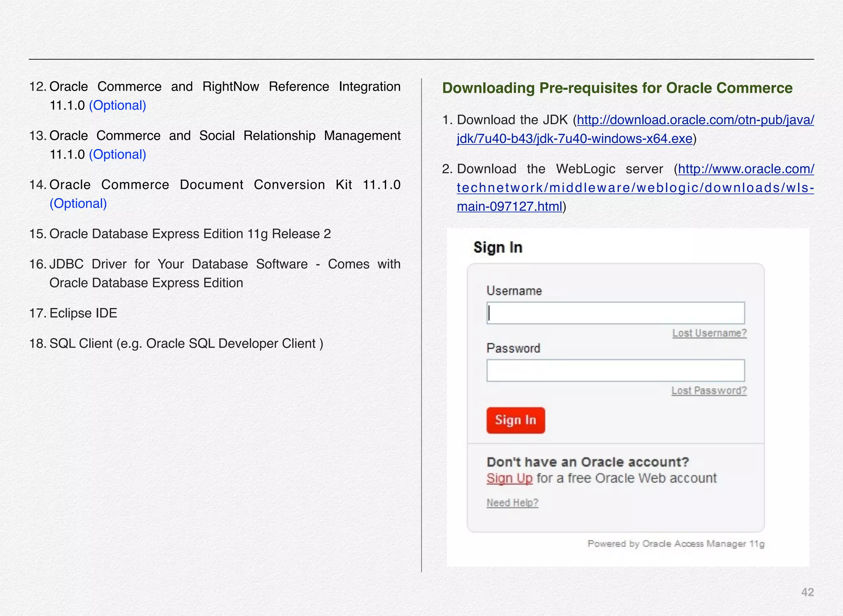Open the JDK download link
This screenshot has width=843, height=616.
pyautogui.click(x=635, y=129)
